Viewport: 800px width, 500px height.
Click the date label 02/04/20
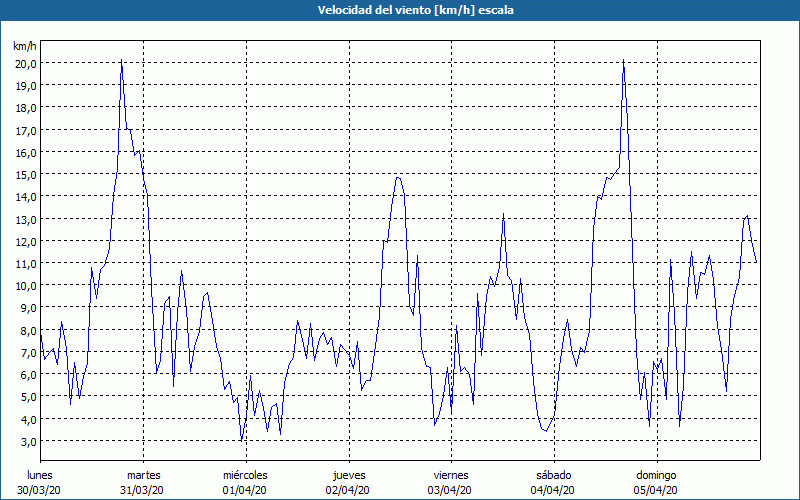(x=347, y=490)
